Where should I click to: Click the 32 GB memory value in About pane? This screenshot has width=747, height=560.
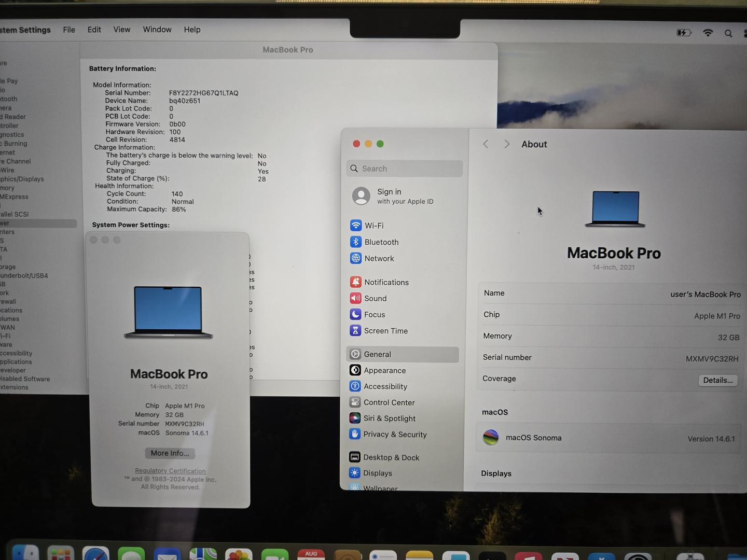tap(728, 338)
